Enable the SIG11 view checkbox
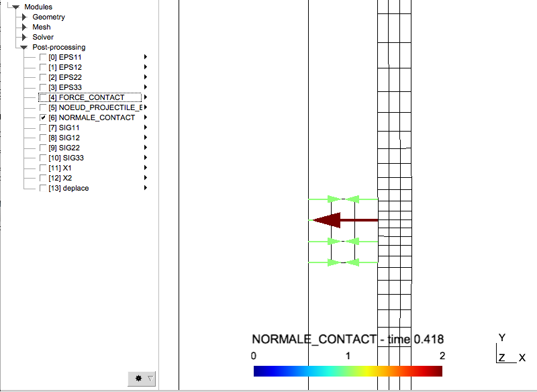Image resolution: width=537 pixels, height=392 pixels. point(43,128)
